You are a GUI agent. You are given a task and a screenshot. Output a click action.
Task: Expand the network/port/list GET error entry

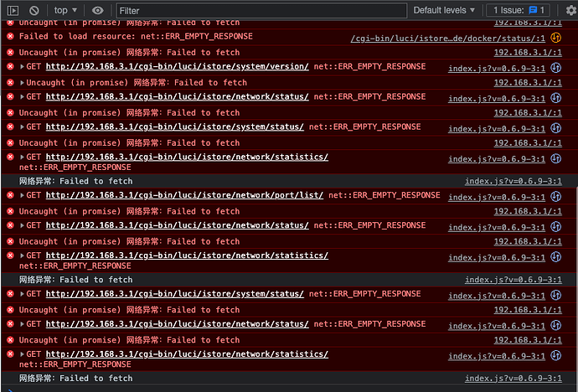(x=23, y=195)
